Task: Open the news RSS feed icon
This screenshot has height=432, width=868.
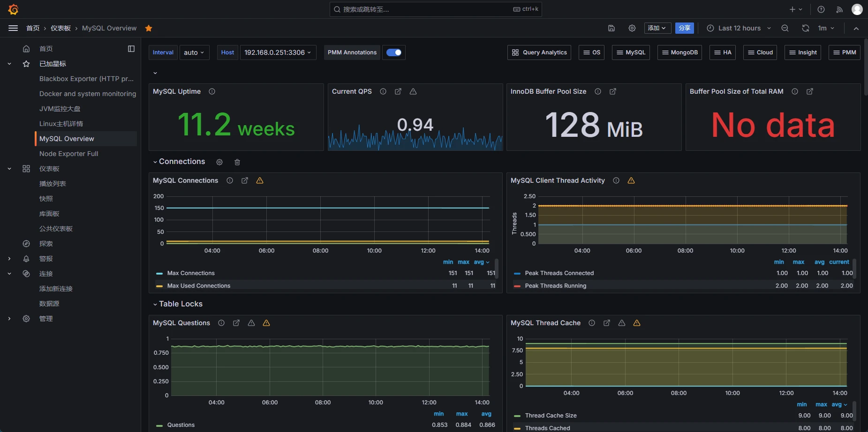Action: pyautogui.click(x=839, y=9)
